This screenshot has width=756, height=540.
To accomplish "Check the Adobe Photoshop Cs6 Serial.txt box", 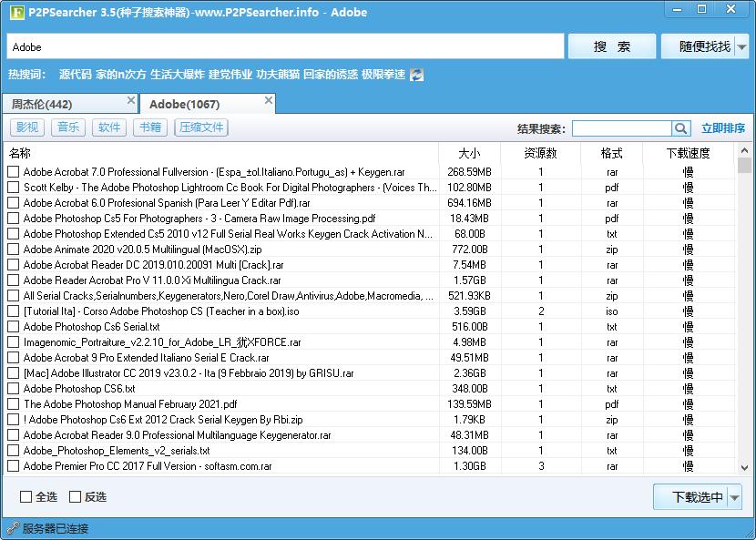I will pyautogui.click(x=14, y=326).
